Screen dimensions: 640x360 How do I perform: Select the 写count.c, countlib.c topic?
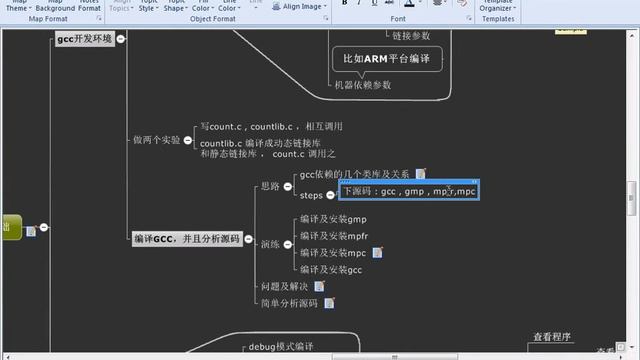click(271, 127)
